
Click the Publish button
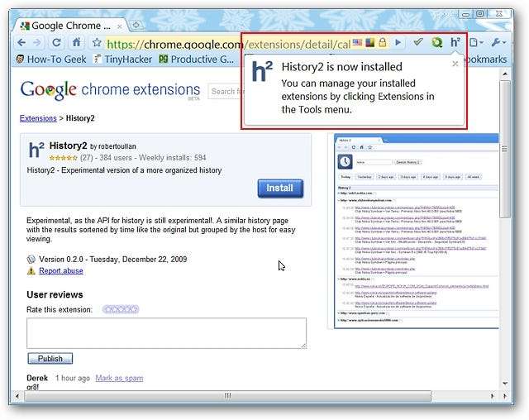pyautogui.click(x=50, y=359)
